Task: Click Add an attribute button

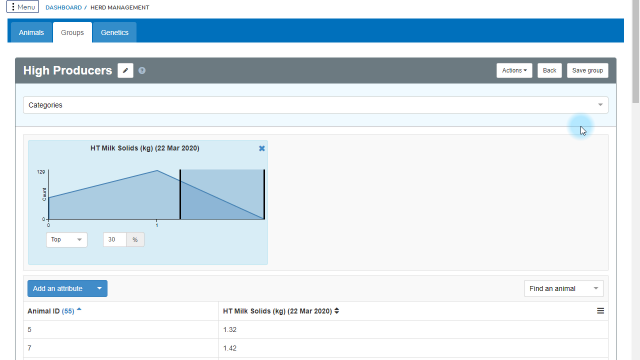Action: click(x=59, y=289)
